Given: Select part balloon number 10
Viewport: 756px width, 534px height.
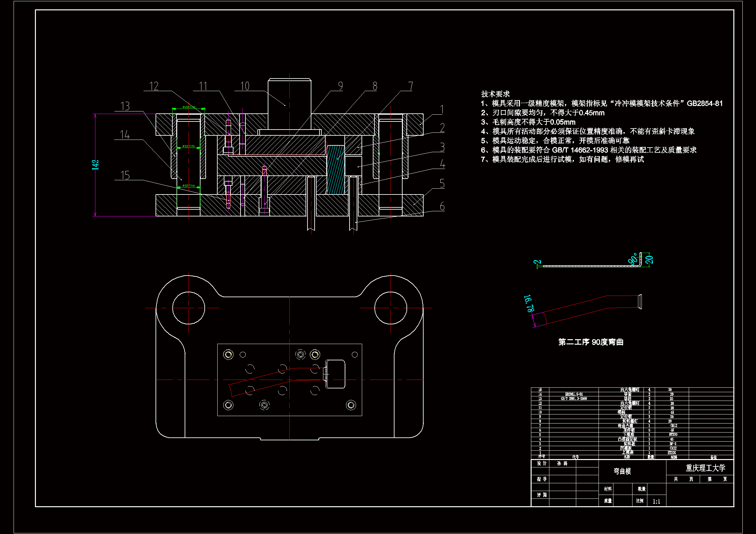Looking at the screenshot, I should [x=245, y=86].
